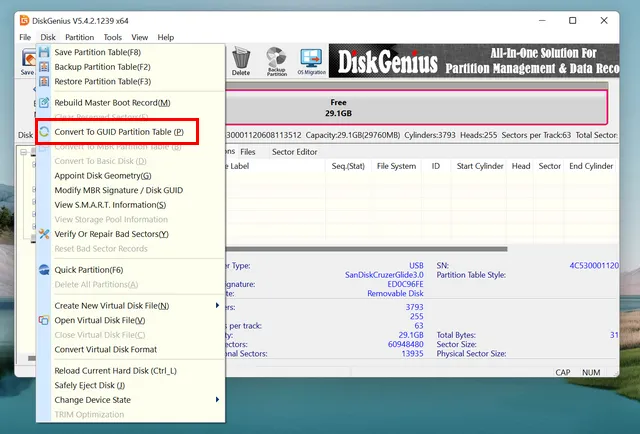640x434 pixels.
Task: Open the Tools menu
Action: 113,37
